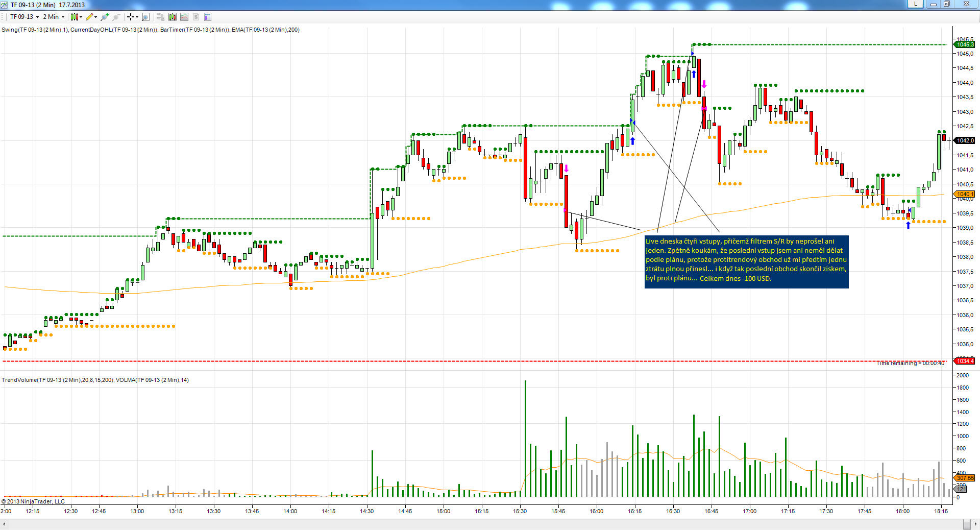
Task: Click the 17:00 time axis label
Action: [x=750, y=511]
